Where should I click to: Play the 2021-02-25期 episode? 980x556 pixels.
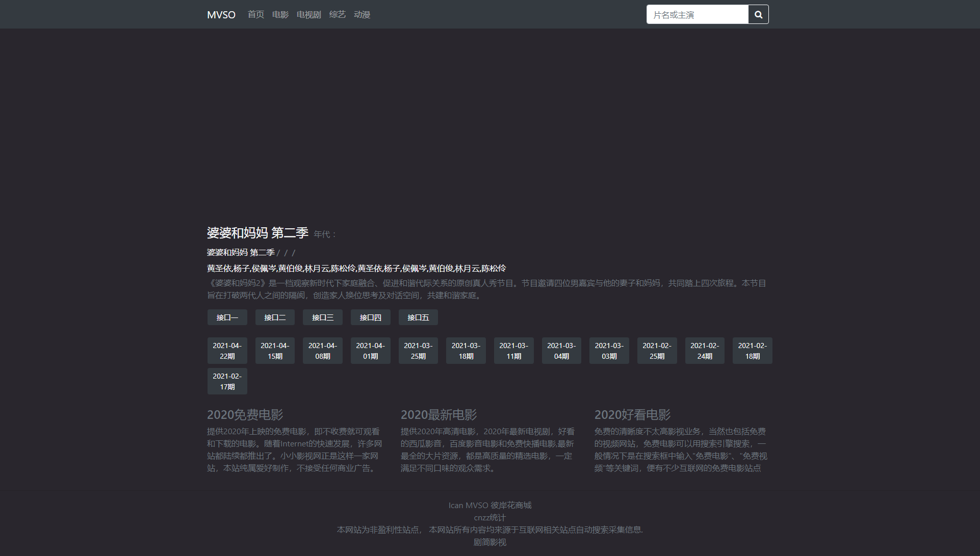(657, 351)
